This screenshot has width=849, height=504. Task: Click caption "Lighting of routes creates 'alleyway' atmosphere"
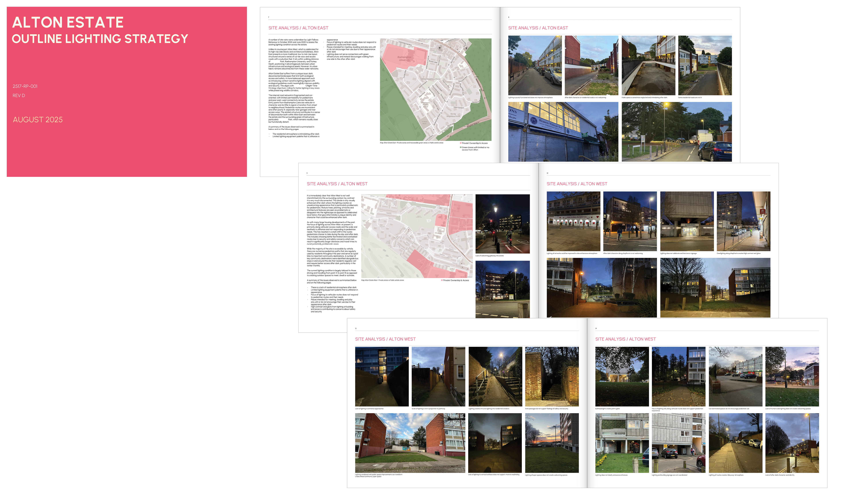[726, 475]
